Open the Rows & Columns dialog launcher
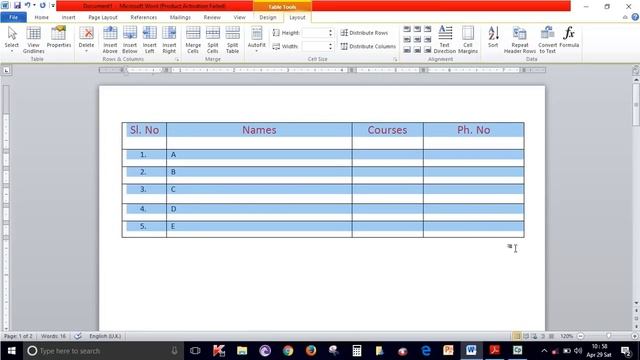The image size is (640, 360). pyautogui.click(x=178, y=60)
